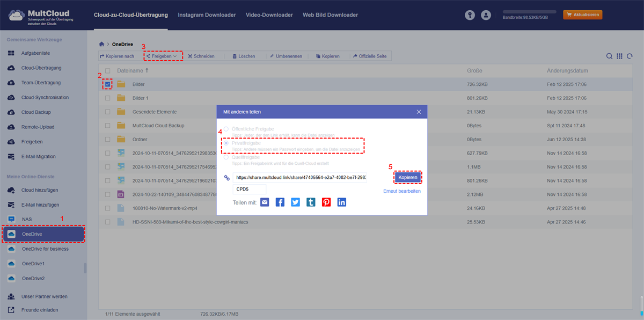The height and width of the screenshot is (320, 644).
Task: Share via the Facebook icon
Action: pos(280,202)
